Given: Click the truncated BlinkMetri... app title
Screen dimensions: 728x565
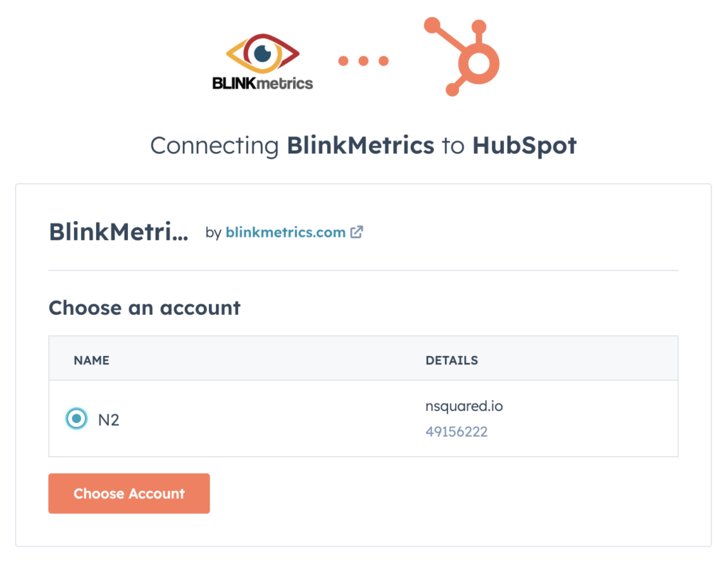Looking at the screenshot, I should (118, 232).
